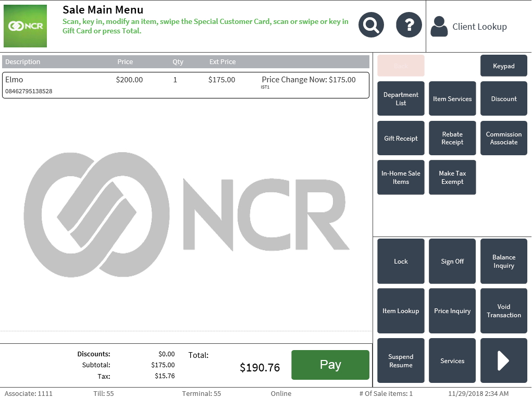The height and width of the screenshot is (398, 532).
Task: Click the Qty column header
Action: click(178, 62)
